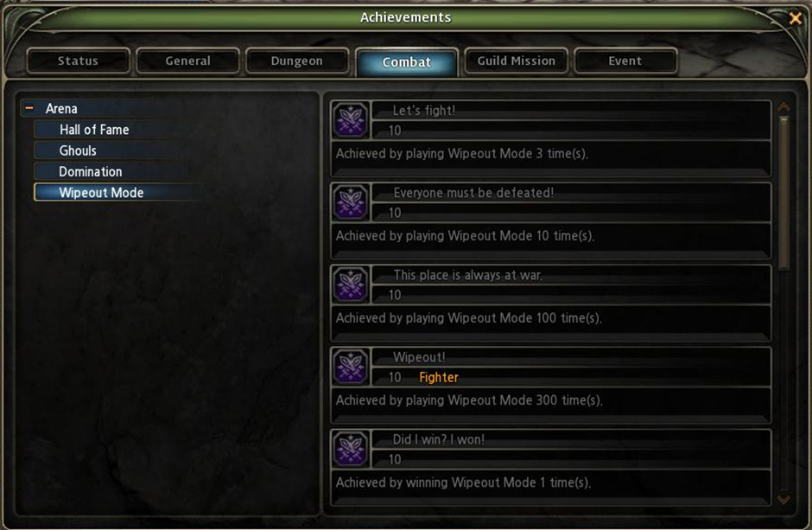Open the Guild Mission tab

[x=517, y=61]
